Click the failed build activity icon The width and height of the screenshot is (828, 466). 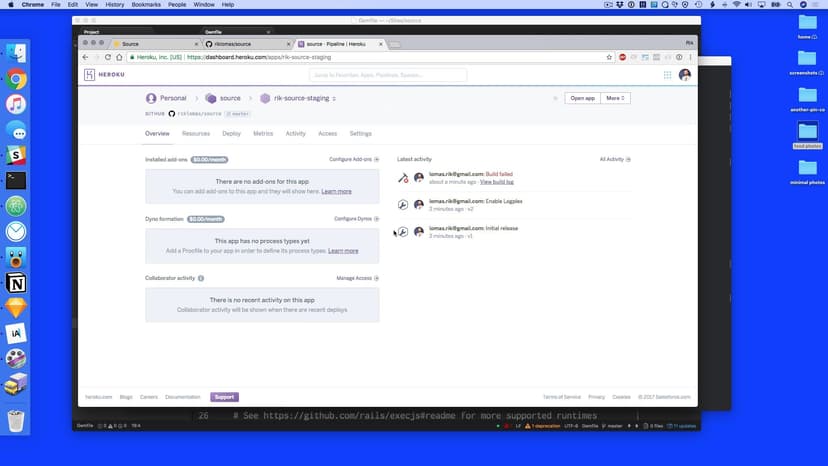click(403, 178)
